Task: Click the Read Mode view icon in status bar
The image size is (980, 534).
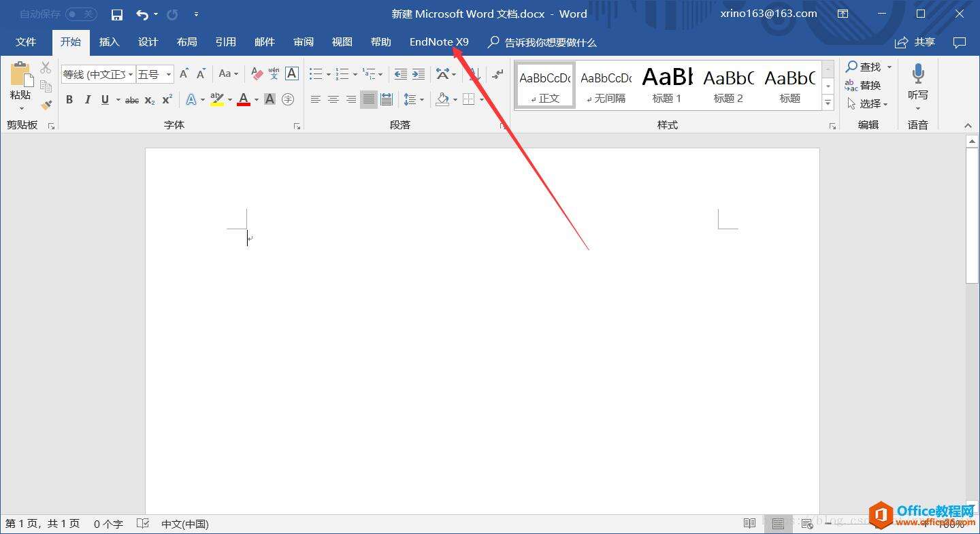Action: click(x=749, y=524)
